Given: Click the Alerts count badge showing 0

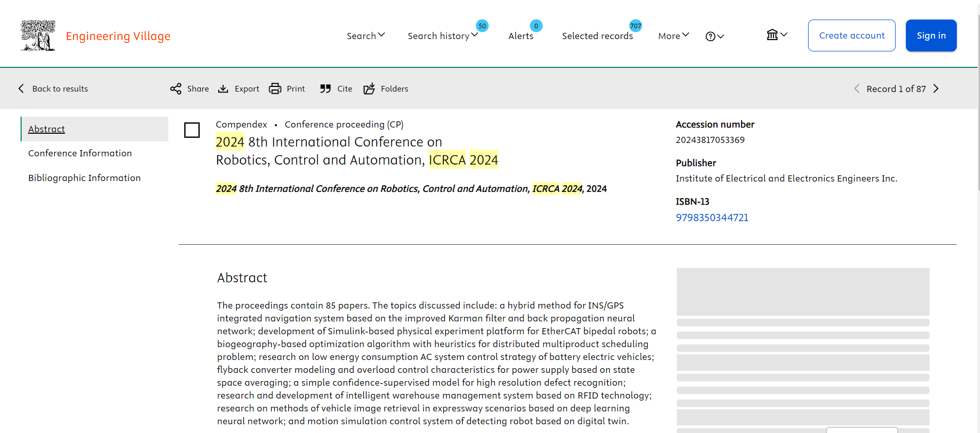Looking at the screenshot, I should coord(536,26).
